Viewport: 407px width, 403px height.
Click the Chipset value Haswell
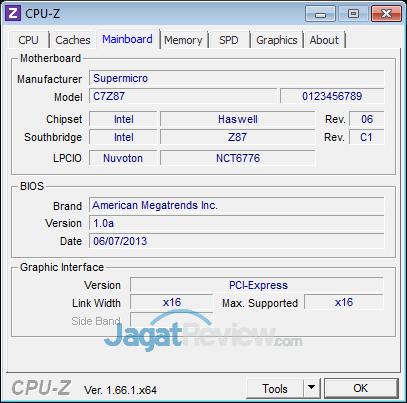coord(238,119)
